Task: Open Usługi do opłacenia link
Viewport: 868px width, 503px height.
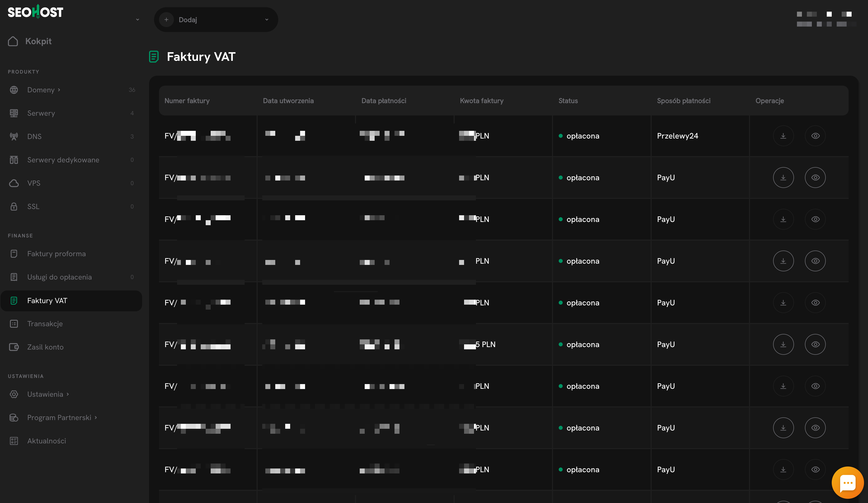Action: click(x=59, y=277)
